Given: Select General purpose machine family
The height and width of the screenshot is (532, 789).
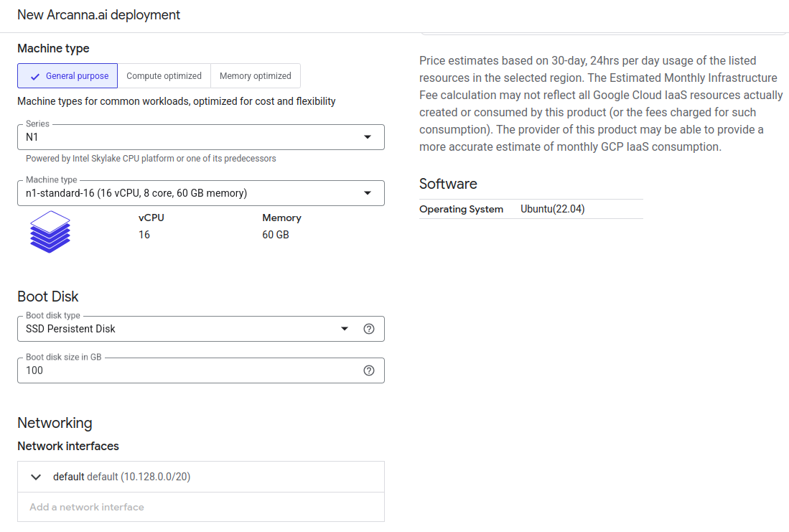Looking at the screenshot, I should point(67,76).
